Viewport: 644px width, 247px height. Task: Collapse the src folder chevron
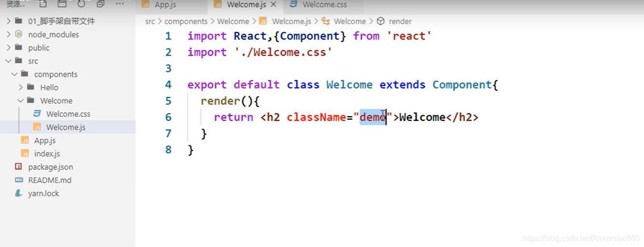(x=8, y=61)
